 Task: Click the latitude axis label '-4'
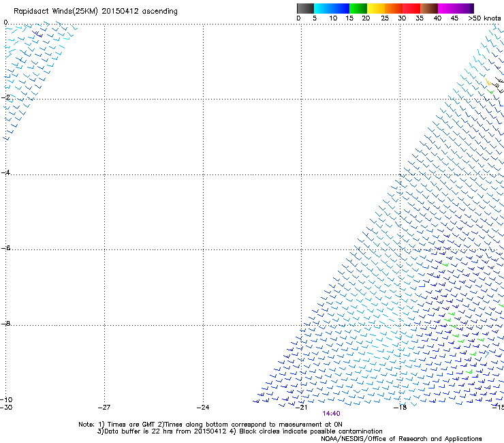[5, 172]
